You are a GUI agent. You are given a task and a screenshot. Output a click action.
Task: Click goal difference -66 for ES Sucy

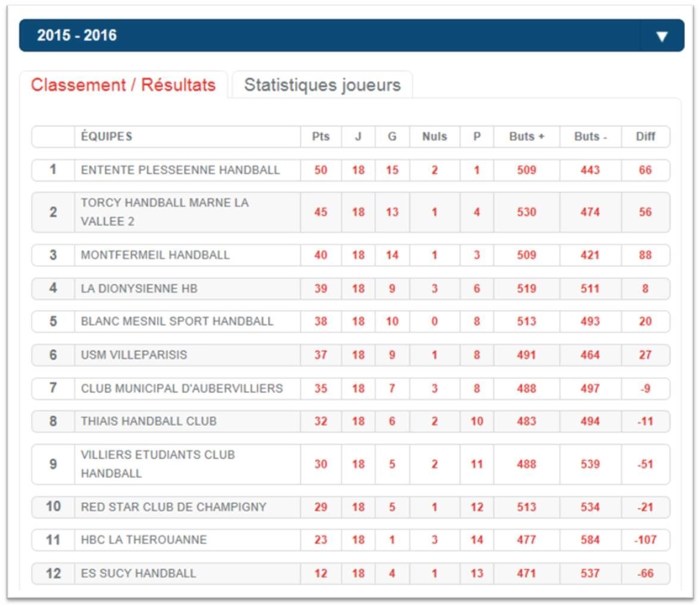click(x=645, y=574)
